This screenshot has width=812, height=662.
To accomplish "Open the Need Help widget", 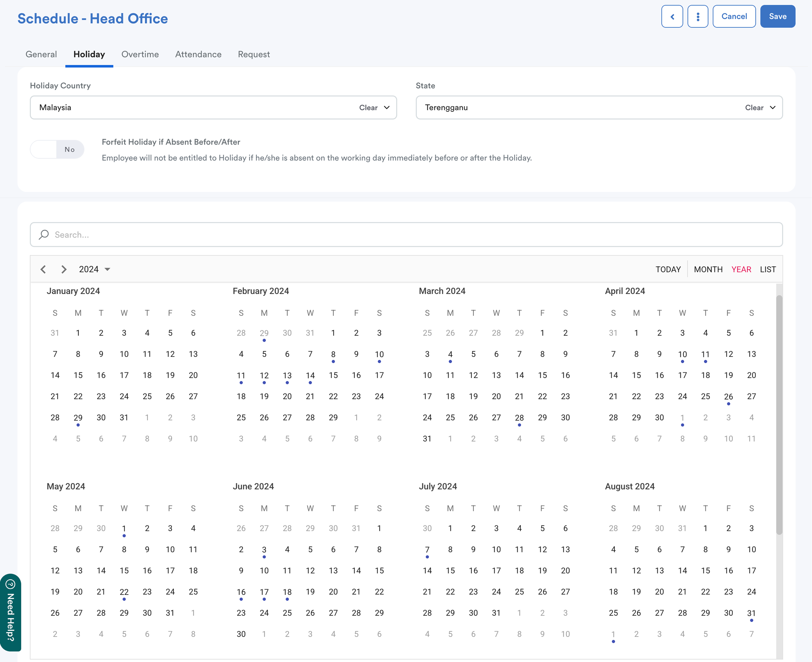I will (10, 612).
